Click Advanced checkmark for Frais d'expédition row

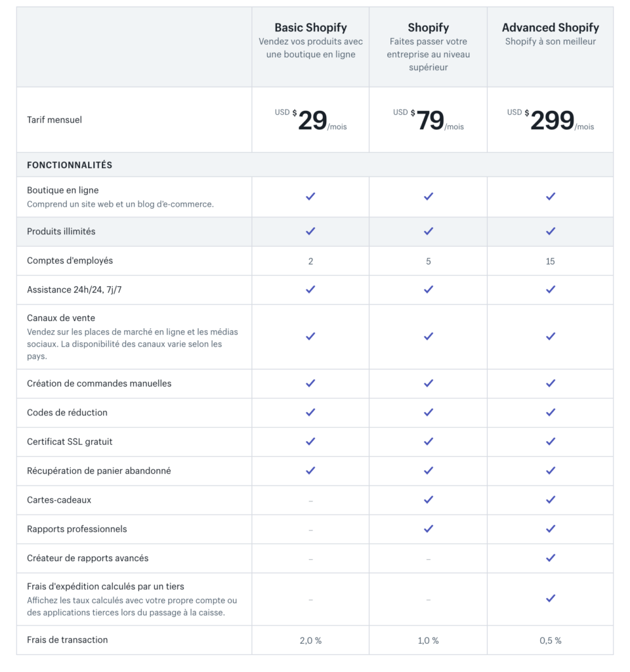(x=551, y=598)
